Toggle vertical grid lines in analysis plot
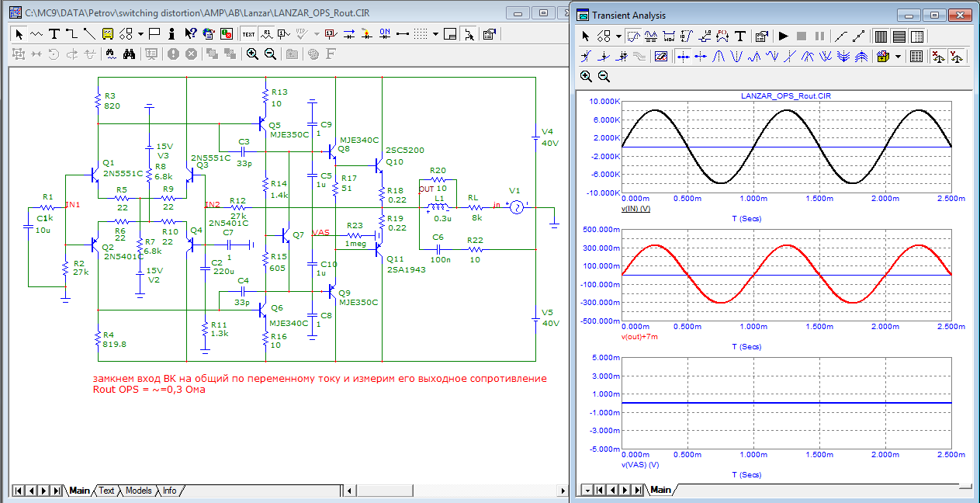 pos(881,36)
